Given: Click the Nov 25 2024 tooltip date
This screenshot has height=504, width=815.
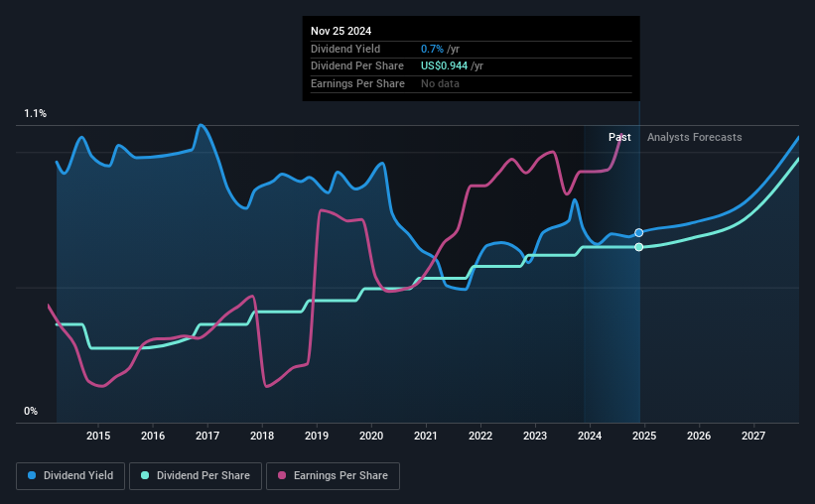Looking at the screenshot, I should click(x=340, y=31).
